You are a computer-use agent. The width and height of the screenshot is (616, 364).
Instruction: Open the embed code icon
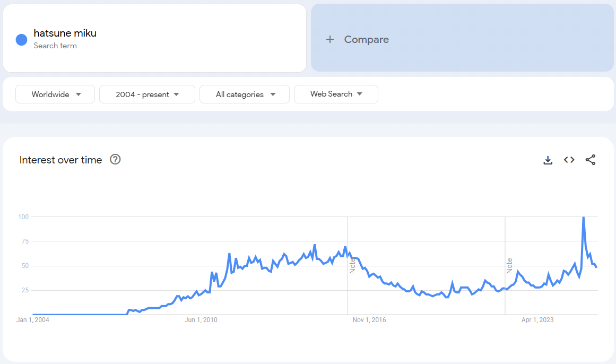(x=569, y=160)
